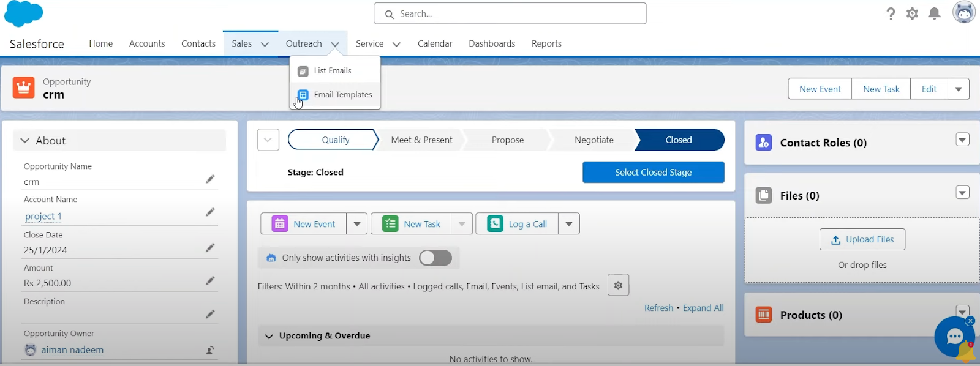
Task: Click the Edit button
Action: (x=929, y=89)
